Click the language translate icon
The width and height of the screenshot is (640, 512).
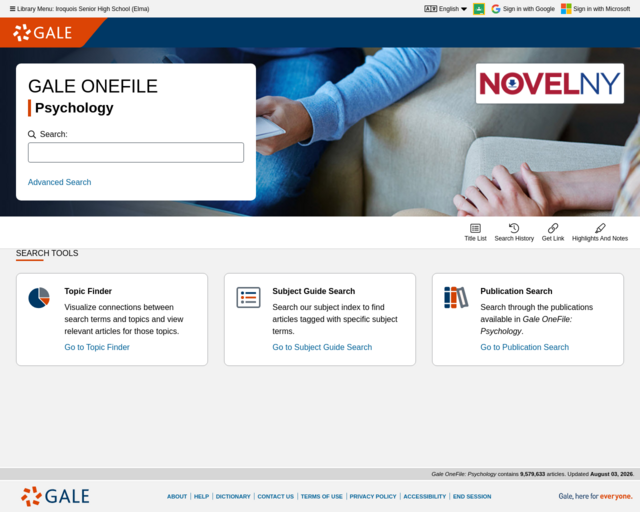coord(430,9)
